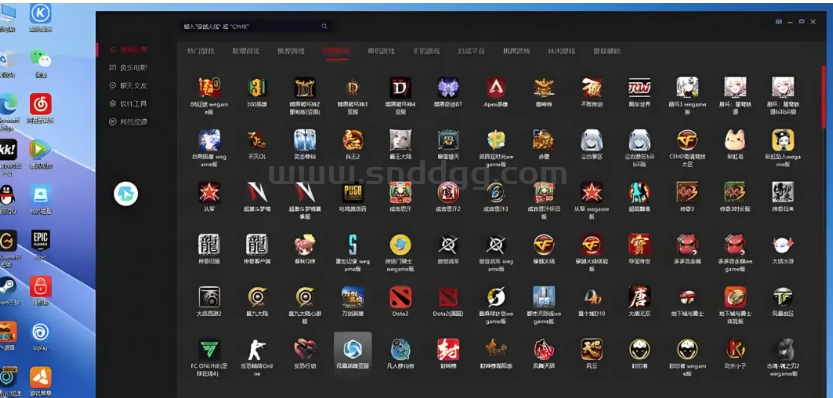Open the Uplay desktop icon
This screenshot has width=833, height=398.
coord(40,333)
